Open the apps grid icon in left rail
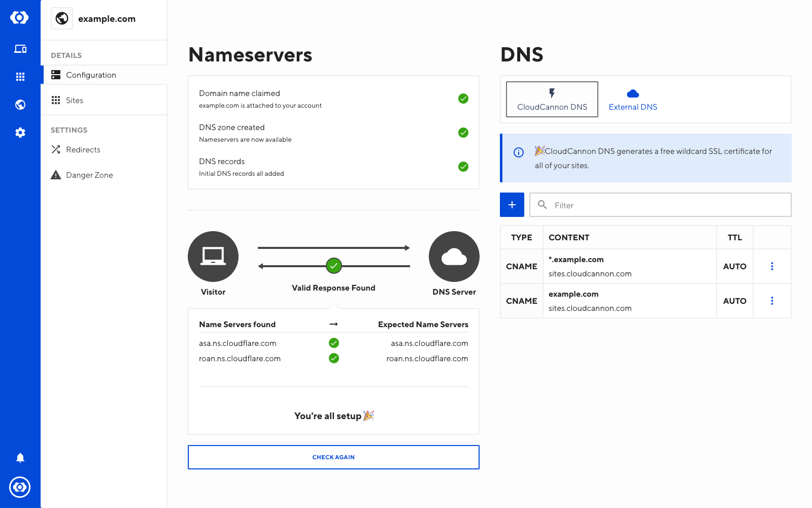This screenshot has width=812, height=508. 20,77
